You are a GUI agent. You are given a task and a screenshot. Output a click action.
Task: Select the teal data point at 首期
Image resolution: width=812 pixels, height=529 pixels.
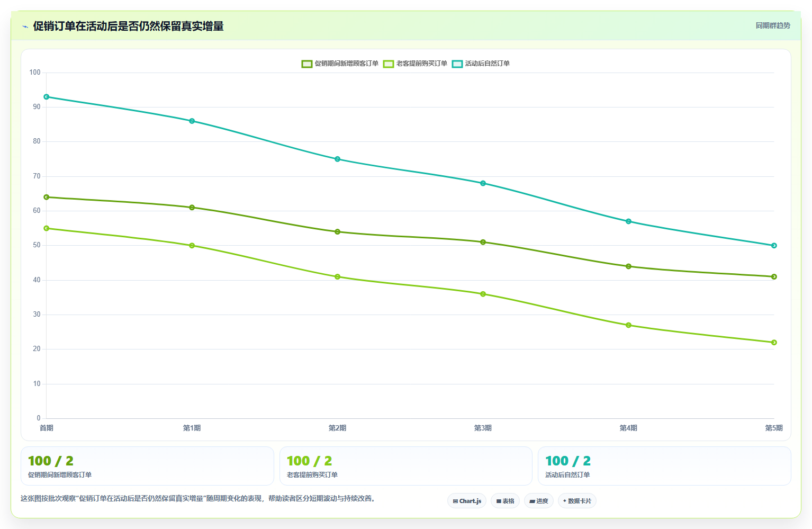[47, 97]
